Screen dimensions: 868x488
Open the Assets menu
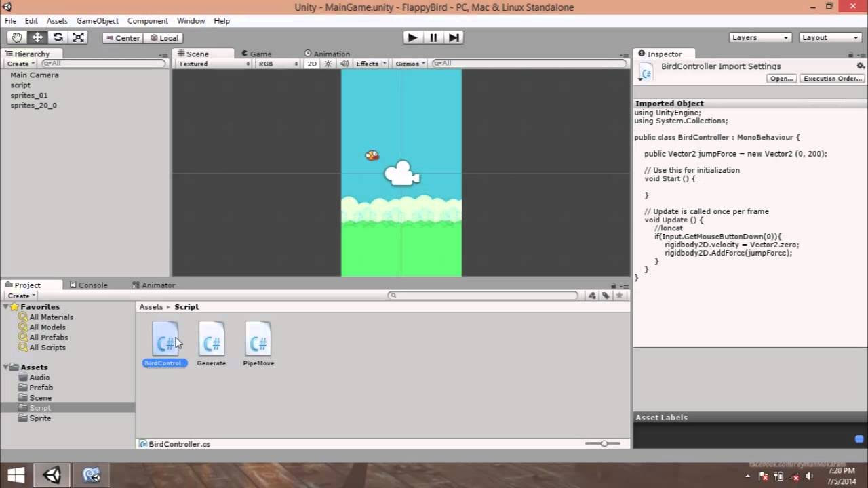[x=57, y=21]
